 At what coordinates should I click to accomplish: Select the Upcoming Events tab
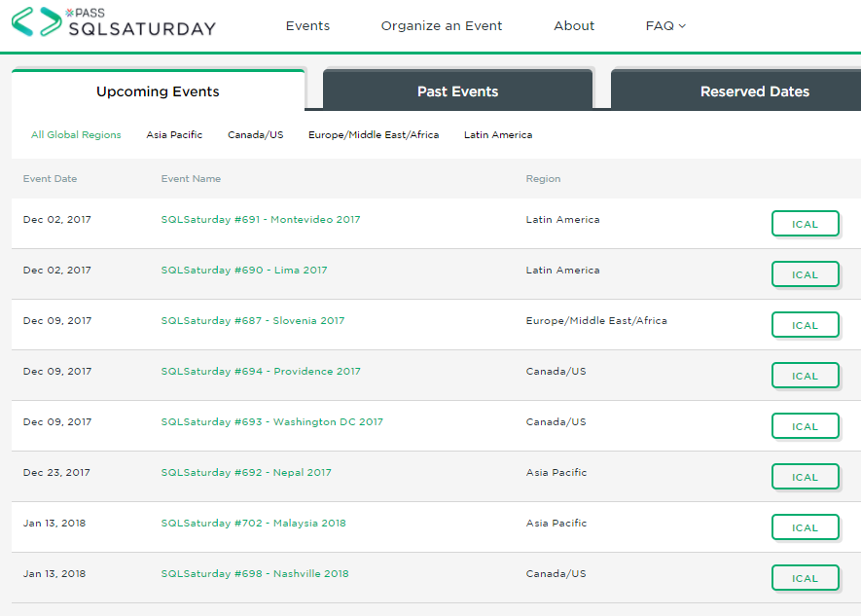click(159, 91)
